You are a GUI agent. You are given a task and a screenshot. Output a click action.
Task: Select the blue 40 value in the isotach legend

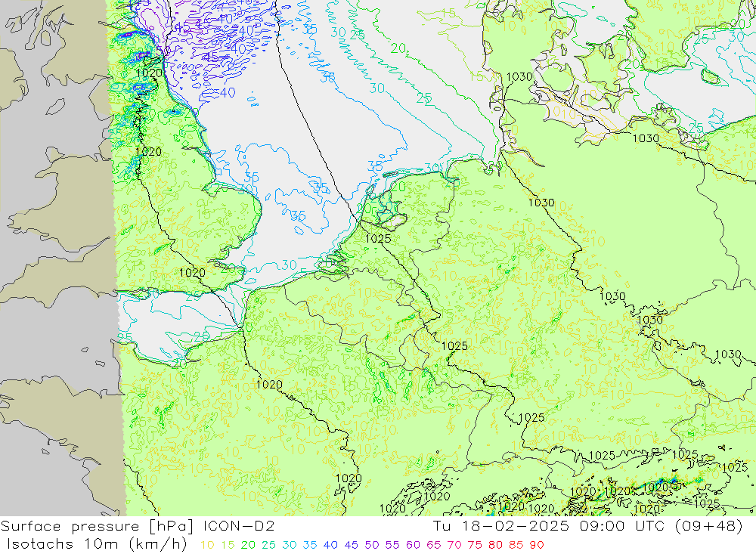point(331,545)
